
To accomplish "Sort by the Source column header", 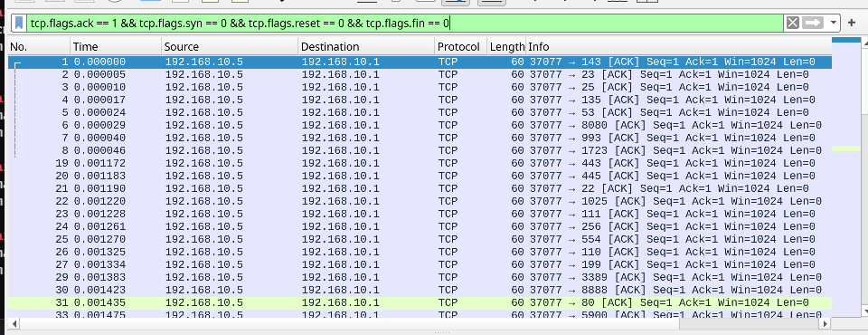I will (230, 46).
